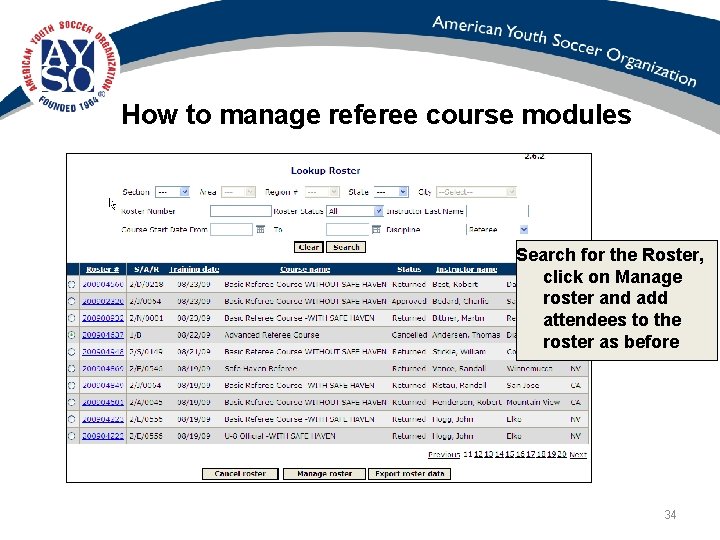Open roster link in Bedard, Charlie row
Screen dimensions: 720x540
(103, 301)
